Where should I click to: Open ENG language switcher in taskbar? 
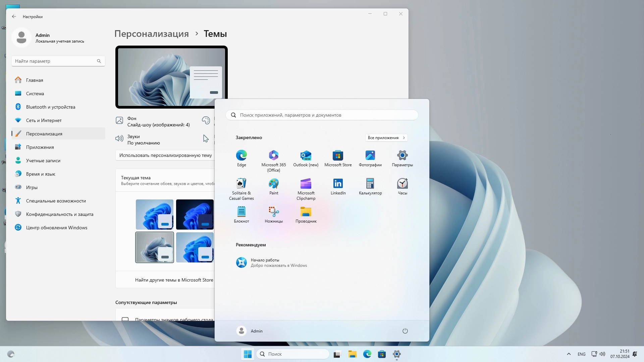pyautogui.click(x=581, y=354)
